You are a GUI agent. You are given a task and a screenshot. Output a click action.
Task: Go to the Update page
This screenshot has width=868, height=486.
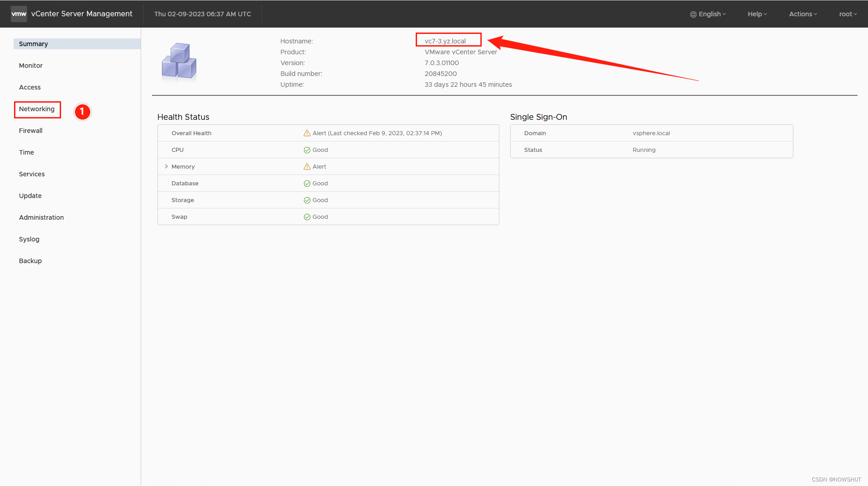30,196
